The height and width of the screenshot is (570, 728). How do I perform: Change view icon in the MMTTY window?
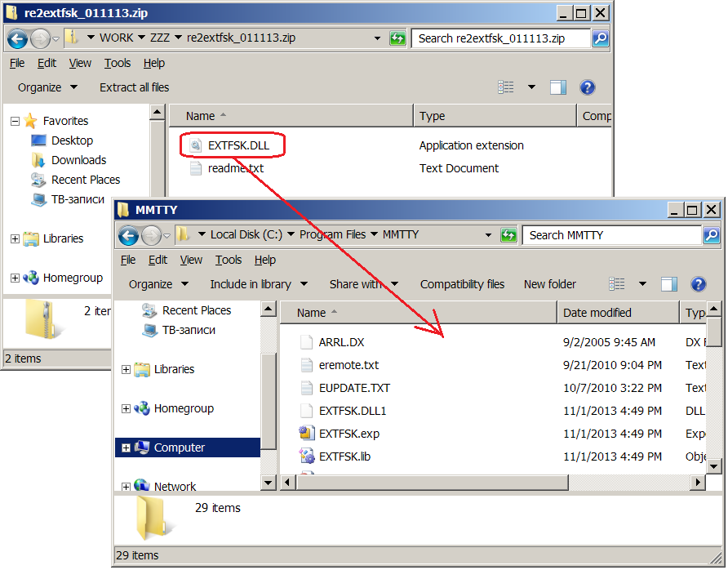(x=616, y=284)
